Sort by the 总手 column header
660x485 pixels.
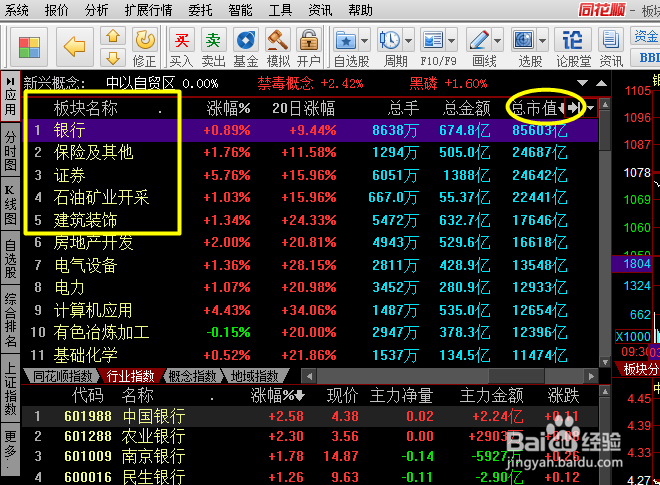click(x=403, y=109)
